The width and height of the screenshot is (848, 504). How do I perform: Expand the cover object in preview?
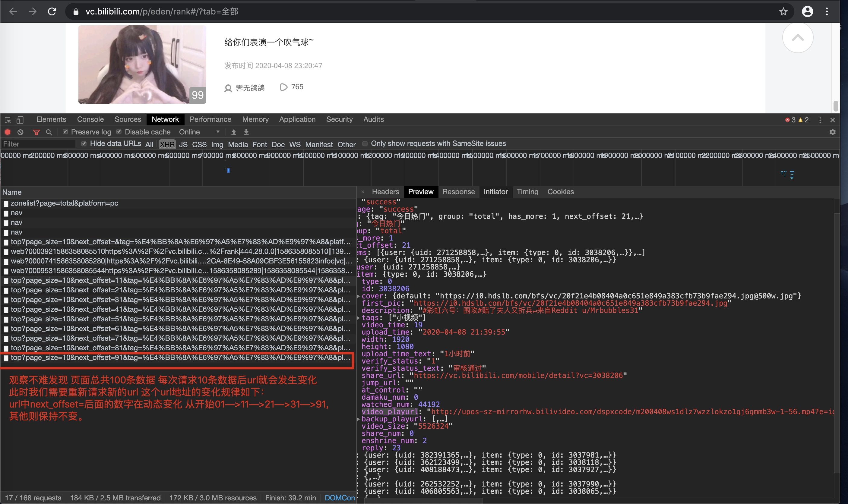coord(359,296)
